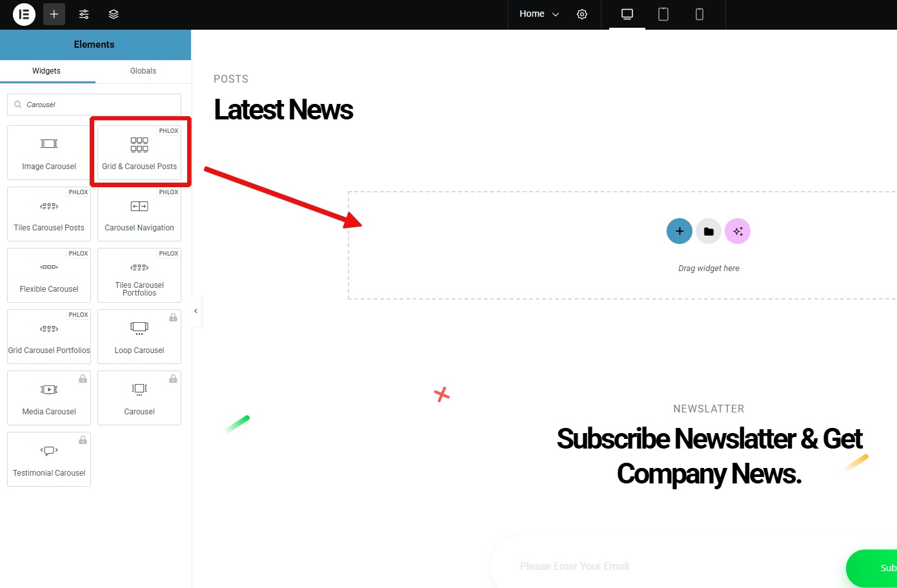Click the green Subscribe button
The image size is (897, 588).
[x=872, y=568]
